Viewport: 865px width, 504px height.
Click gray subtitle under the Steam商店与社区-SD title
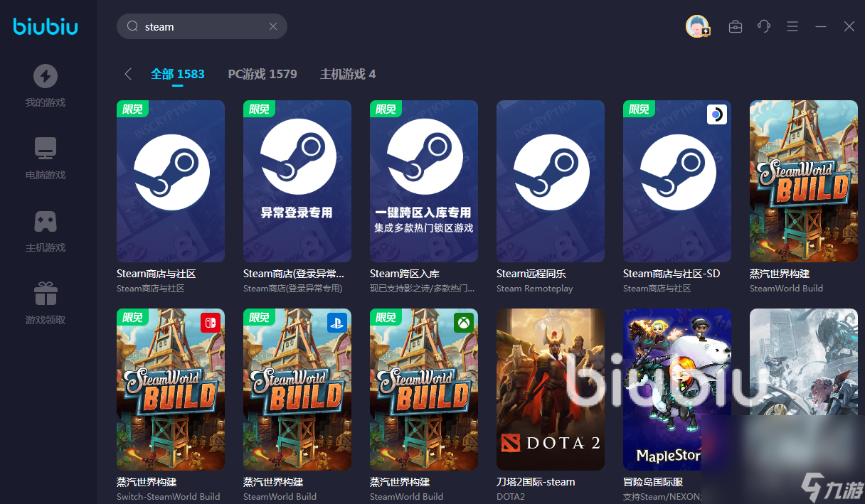[657, 289]
